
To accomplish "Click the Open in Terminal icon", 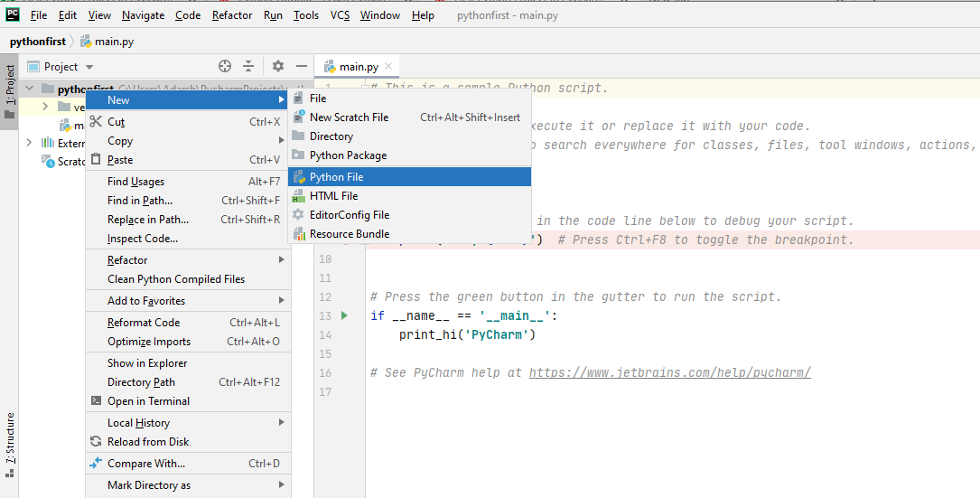I will (x=96, y=401).
